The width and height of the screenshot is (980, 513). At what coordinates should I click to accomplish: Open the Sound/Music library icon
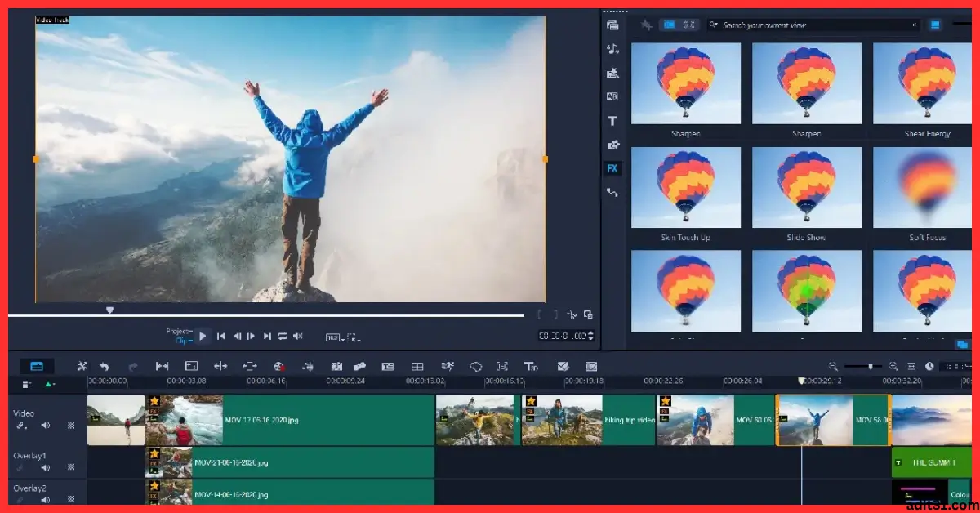pos(612,49)
